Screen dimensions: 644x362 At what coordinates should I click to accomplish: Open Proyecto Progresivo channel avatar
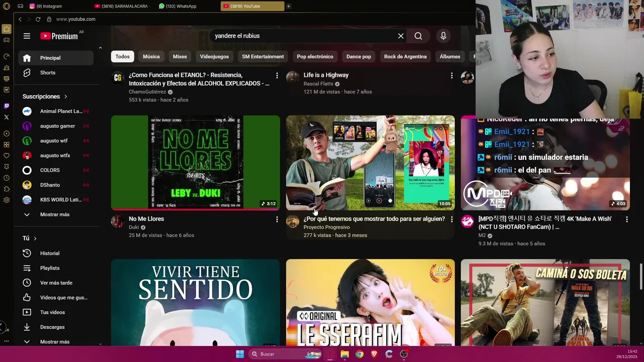pos(293,222)
